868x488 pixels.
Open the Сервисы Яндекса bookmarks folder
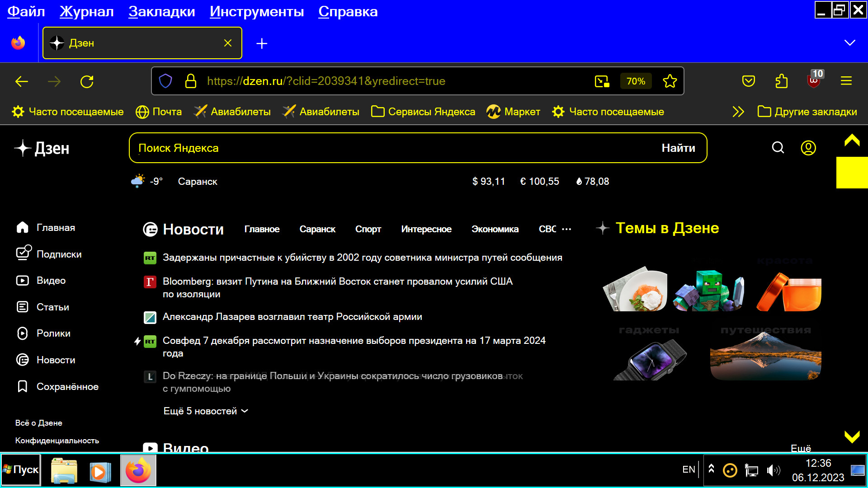[423, 112]
